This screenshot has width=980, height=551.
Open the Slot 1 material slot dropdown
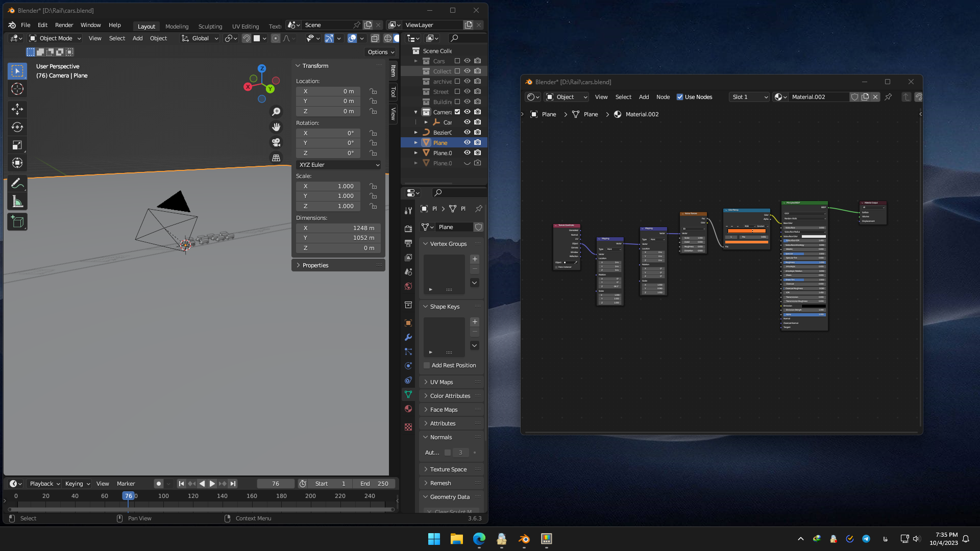coord(749,97)
